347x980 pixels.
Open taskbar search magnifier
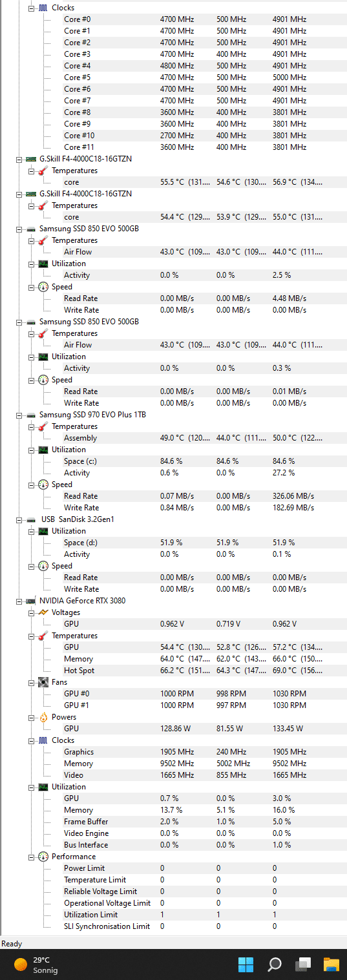pos(275,964)
